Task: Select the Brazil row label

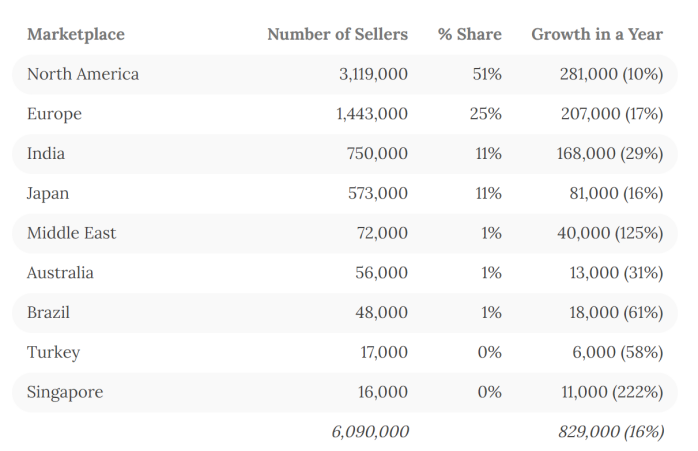Action: click(x=48, y=313)
